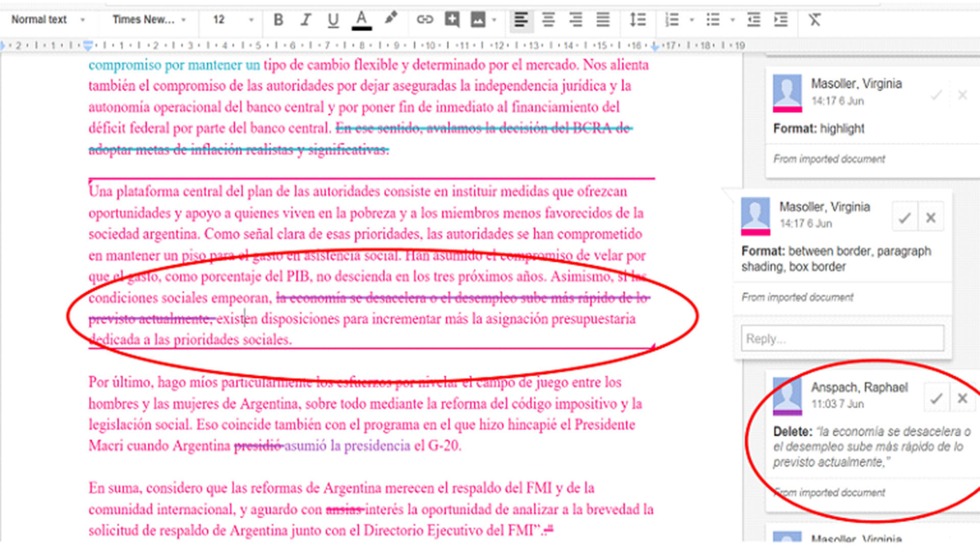Center align the text
This screenshot has width=980, height=551.
(548, 20)
